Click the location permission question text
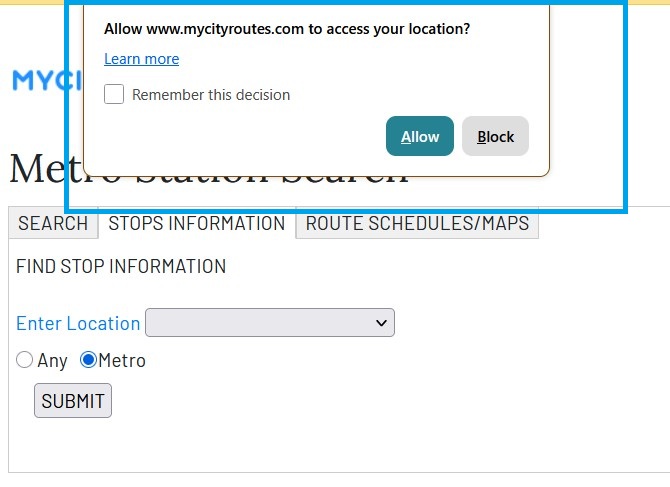Screen dimensions: 670x487 coord(287,29)
